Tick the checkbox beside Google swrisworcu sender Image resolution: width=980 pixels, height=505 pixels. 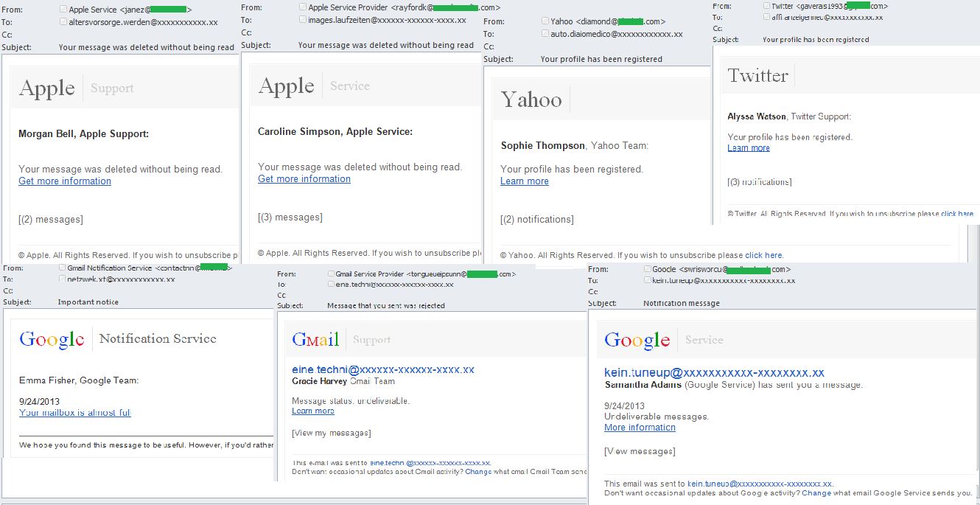click(x=648, y=269)
